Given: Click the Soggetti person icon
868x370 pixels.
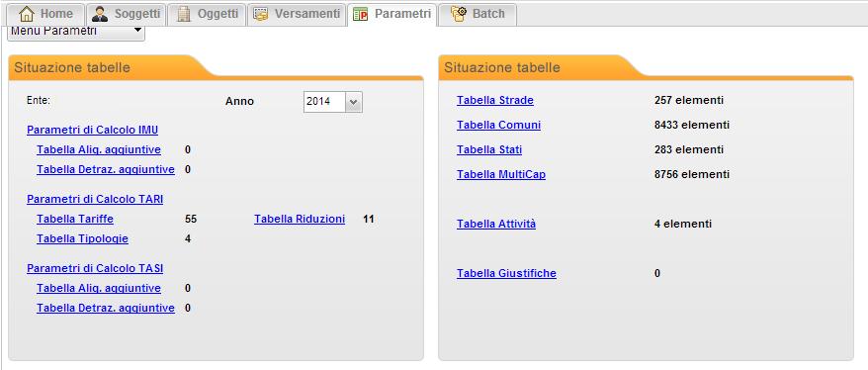Looking at the screenshot, I should click(100, 14).
